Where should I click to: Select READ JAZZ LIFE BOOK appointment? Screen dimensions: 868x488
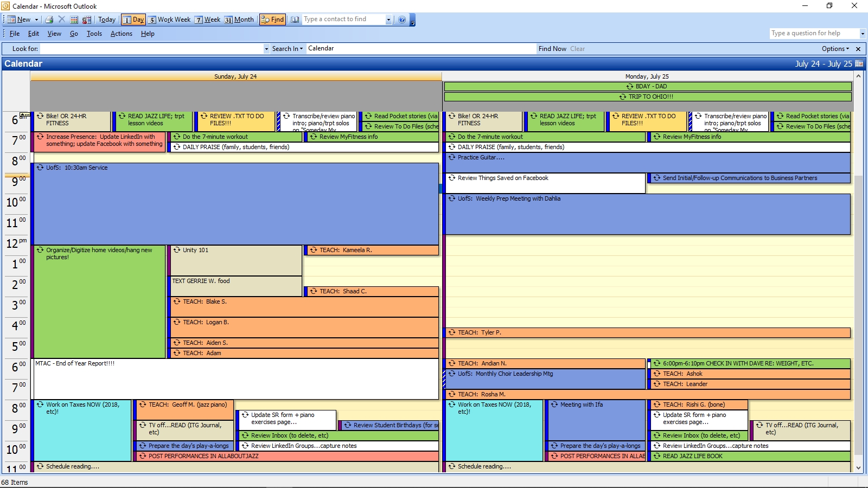(750, 456)
